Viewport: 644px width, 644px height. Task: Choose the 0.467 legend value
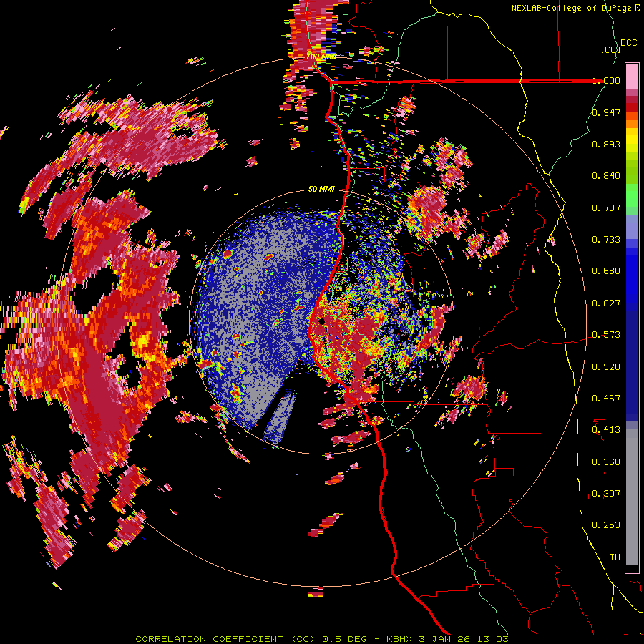click(x=606, y=399)
